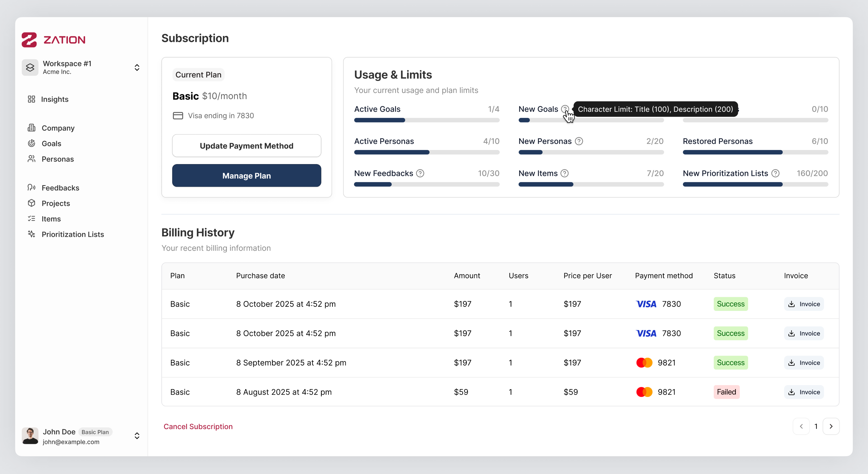Click John Doe's avatar photo
The height and width of the screenshot is (474, 868).
coord(30,436)
